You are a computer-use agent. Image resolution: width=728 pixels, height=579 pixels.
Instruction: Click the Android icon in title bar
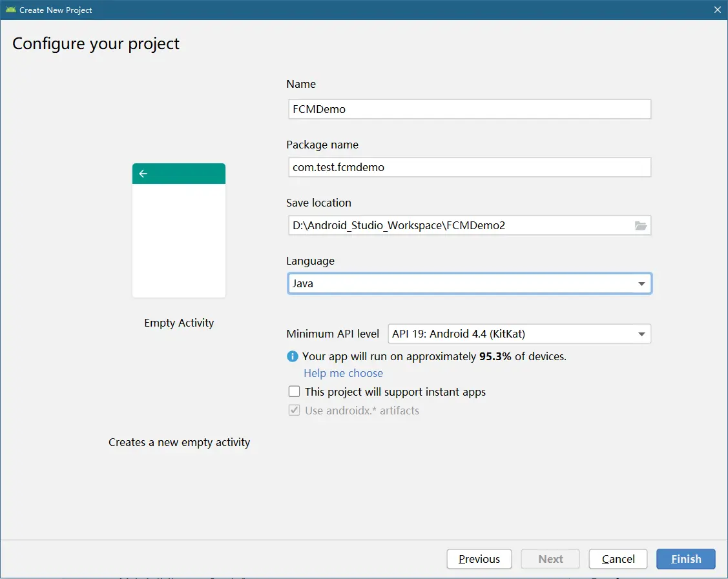[x=10, y=10]
